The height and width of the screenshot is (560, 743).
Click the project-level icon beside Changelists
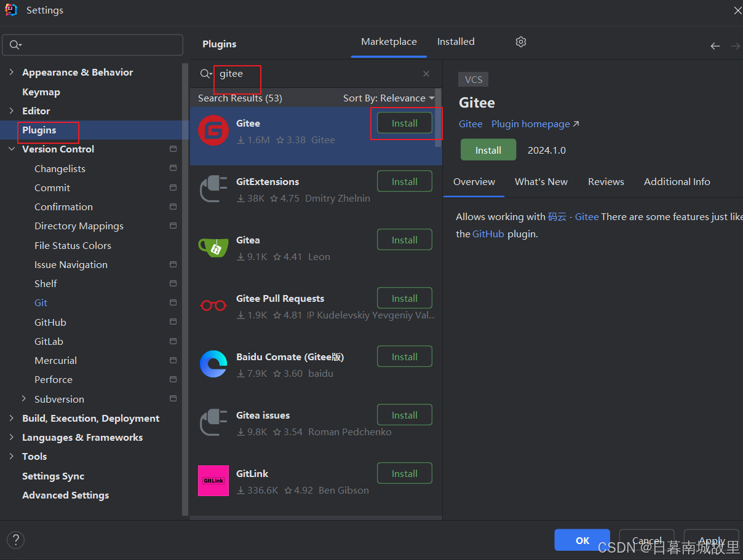pyautogui.click(x=173, y=168)
